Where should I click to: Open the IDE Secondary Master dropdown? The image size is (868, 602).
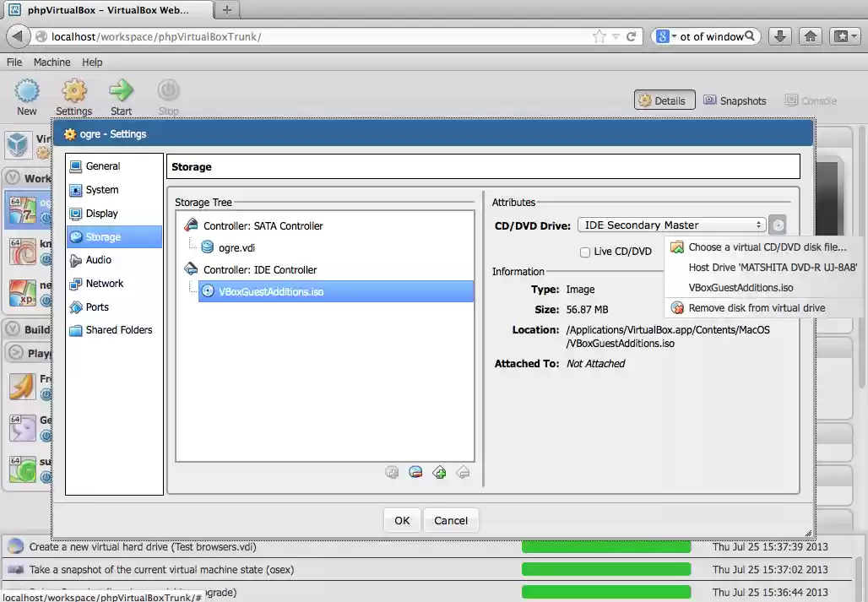tap(671, 225)
